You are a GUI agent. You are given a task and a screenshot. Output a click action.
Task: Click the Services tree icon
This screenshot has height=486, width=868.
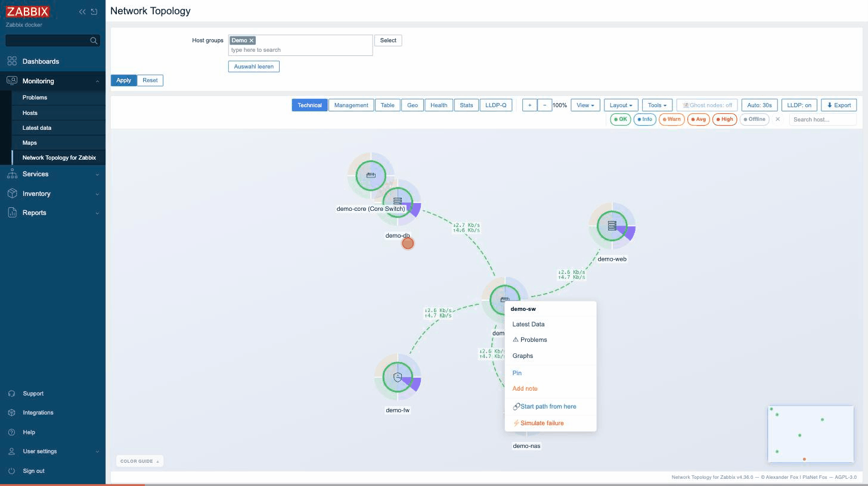point(12,174)
